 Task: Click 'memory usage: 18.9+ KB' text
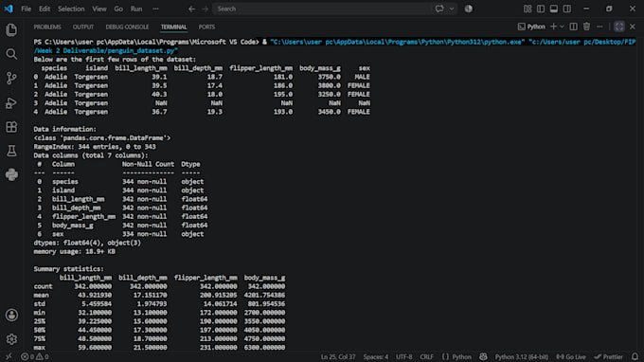tap(74, 251)
